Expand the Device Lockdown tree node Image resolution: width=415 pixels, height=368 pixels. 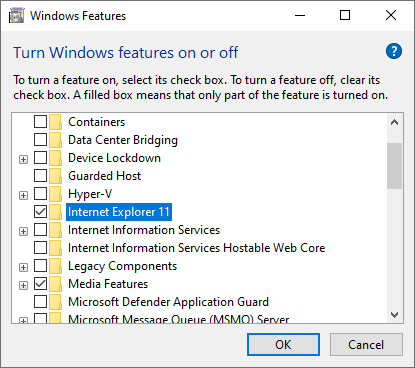(x=23, y=160)
